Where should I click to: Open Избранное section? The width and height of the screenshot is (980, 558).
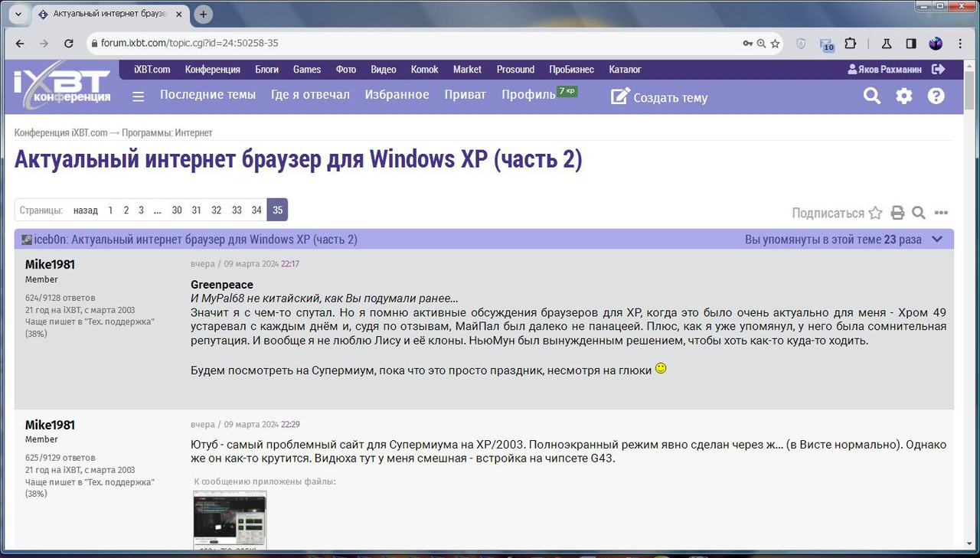[397, 94]
